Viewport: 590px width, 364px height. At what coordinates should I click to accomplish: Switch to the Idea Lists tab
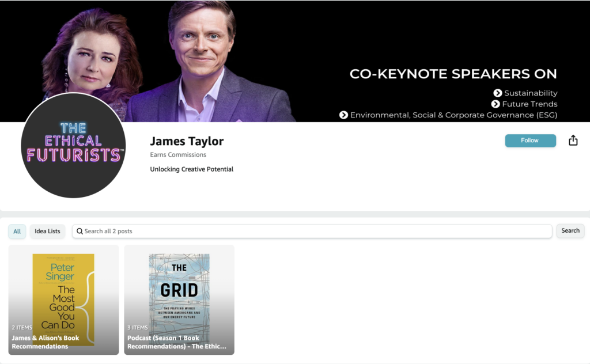click(x=47, y=232)
